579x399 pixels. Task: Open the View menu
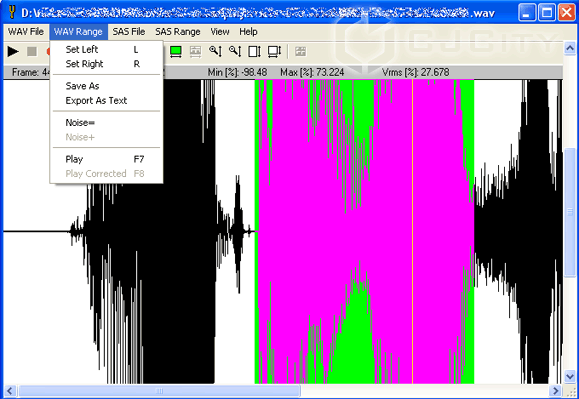tap(220, 32)
